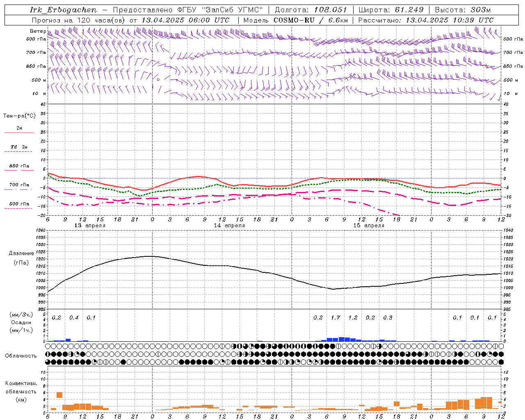Select the "(мм/3ч.)" precipitation unit label
525x420 pixels.
click(x=21, y=315)
